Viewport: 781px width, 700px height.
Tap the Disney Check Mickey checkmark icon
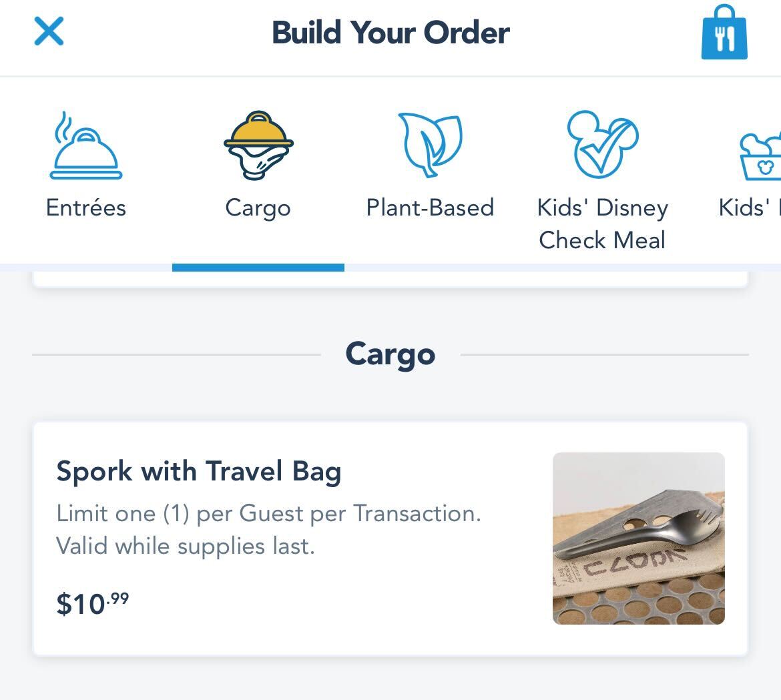602,144
